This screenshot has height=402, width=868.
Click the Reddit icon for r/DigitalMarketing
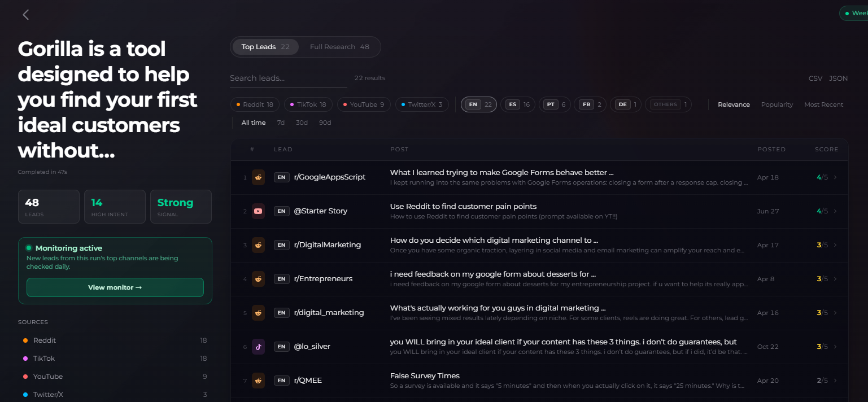pyautogui.click(x=258, y=245)
